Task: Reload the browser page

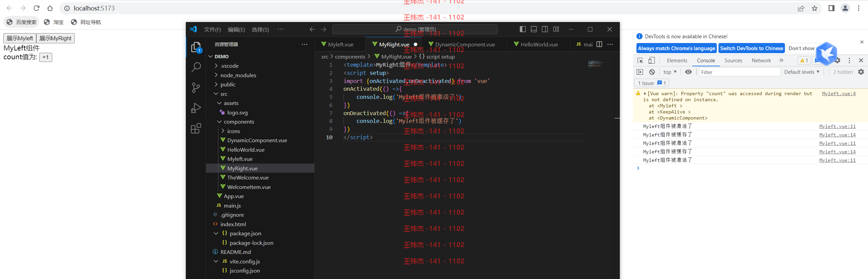Action: tap(37, 8)
